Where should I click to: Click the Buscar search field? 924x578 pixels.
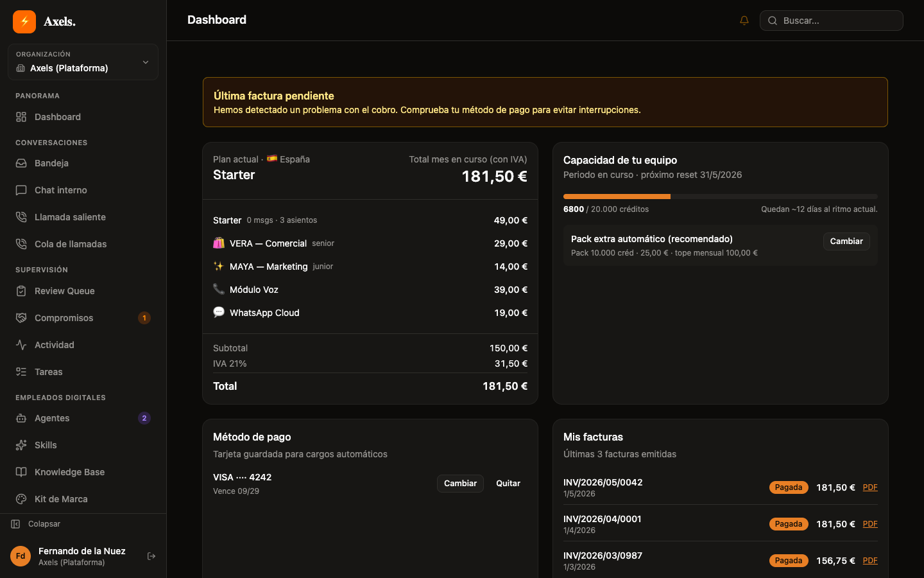pos(832,21)
